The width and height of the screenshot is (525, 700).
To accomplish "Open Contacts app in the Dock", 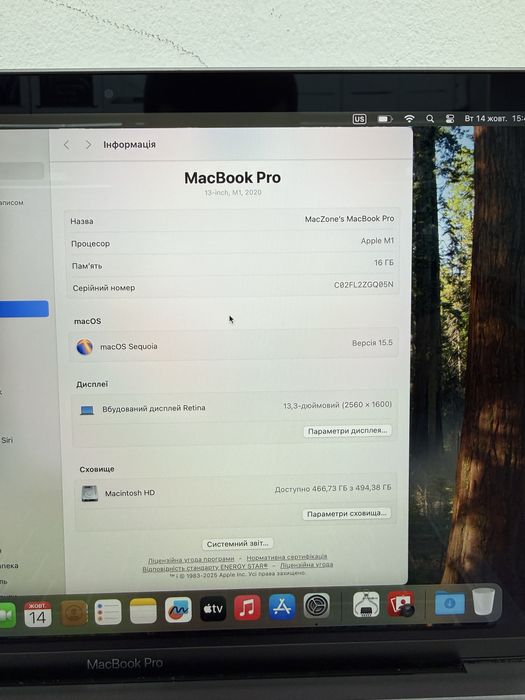I will point(74,613).
